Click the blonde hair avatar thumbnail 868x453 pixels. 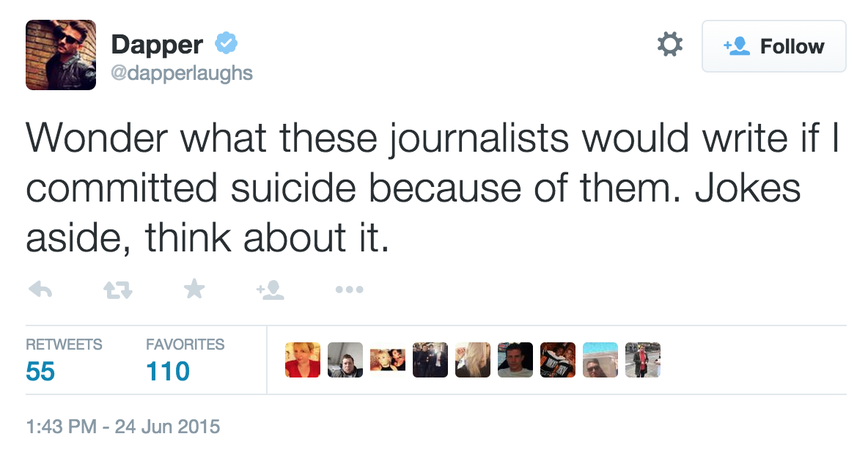coord(473,360)
